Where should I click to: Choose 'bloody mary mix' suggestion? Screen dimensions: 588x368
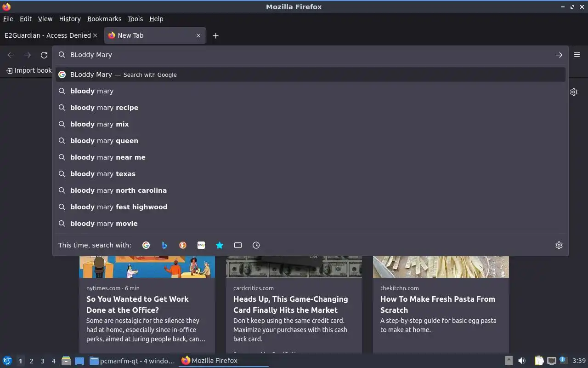pos(311,124)
